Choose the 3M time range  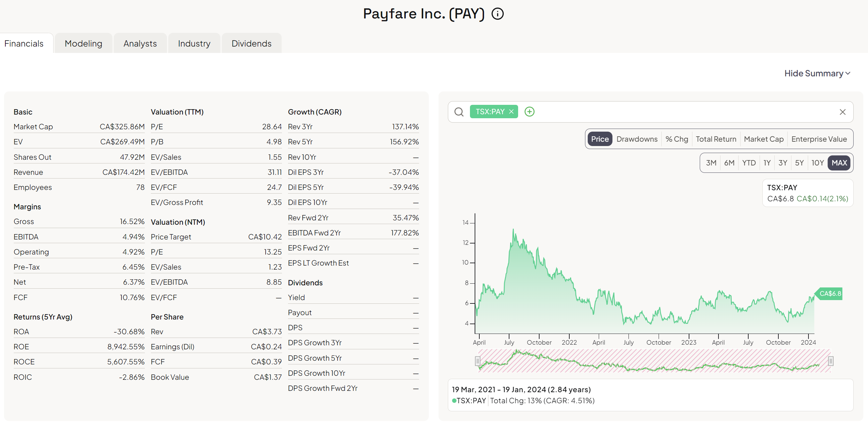(711, 163)
